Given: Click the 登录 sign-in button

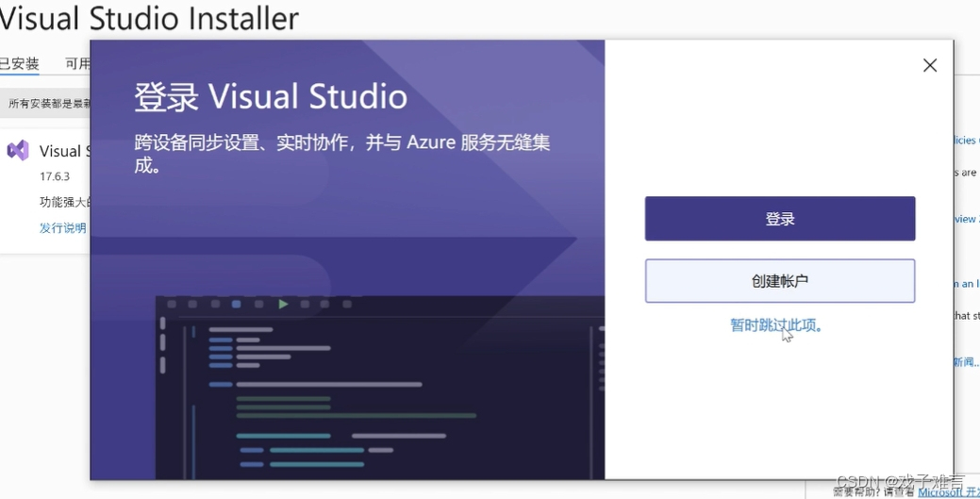Looking at the screenshot, I should click(x=780, y=219).
